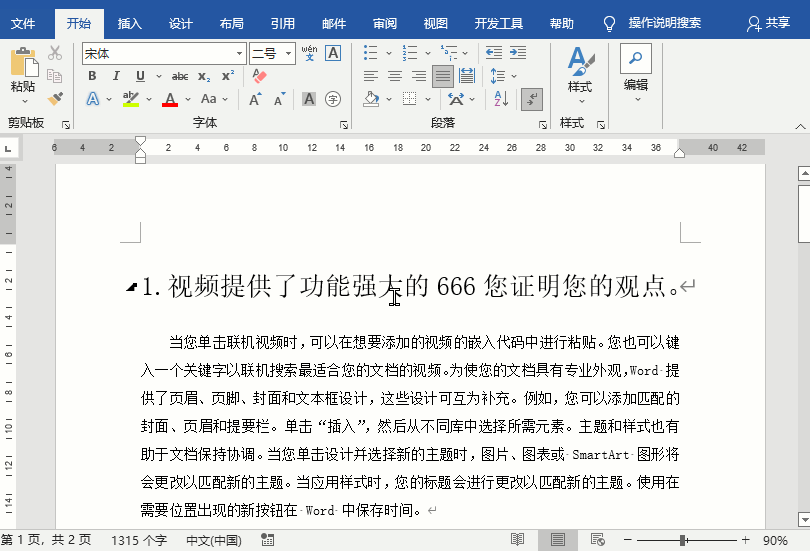Viewport: 810px width, 551px height.
Task: Click the text effects A icon
Action: pos(93,99)
